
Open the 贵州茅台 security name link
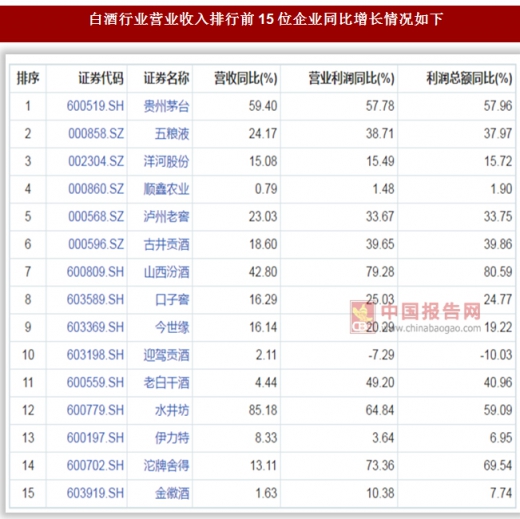click(x=166, y=106)
